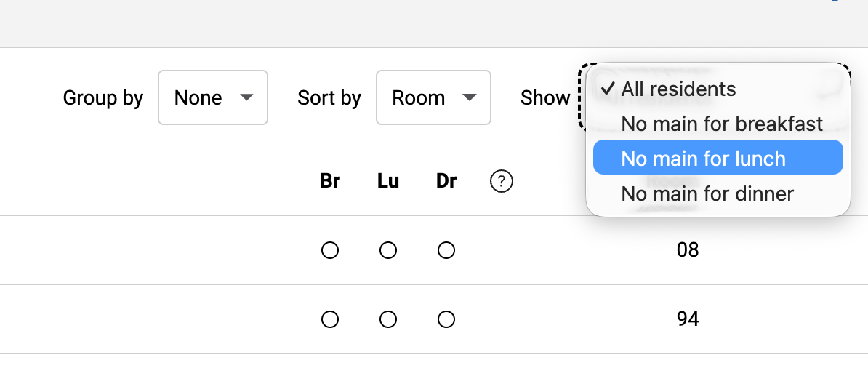Select dinner radio for room 08
868x368 pixels.
click(x=446, y=251)
